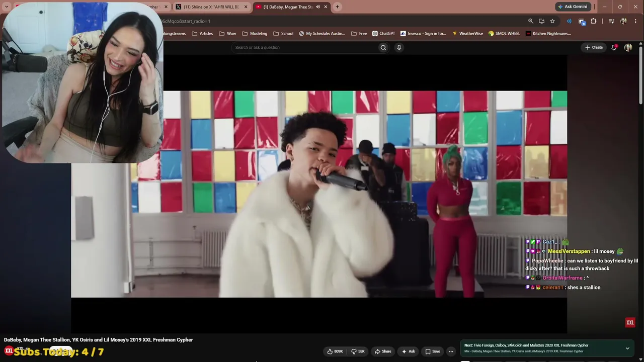Screen dimensions: 644x362
Task: Open the WeatherWise bookmark
Action: (467, 34)
